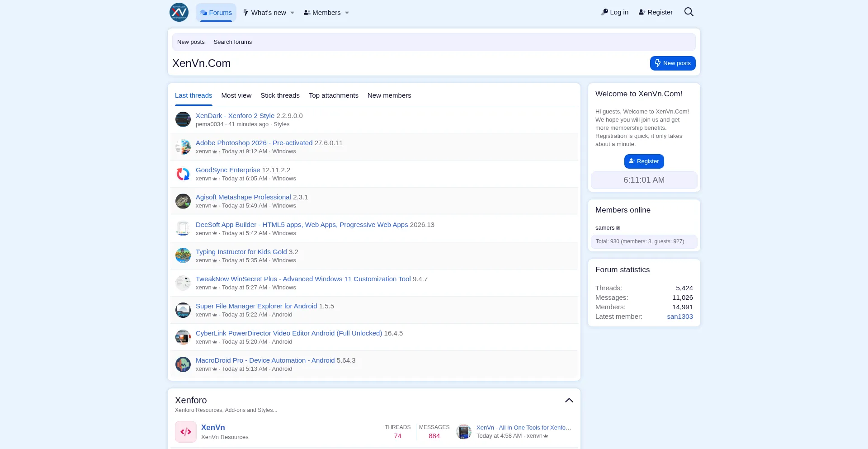Screen dimensions: 868x449
Task: Open New posts sub-navigation link
Action: tap(191, 42)
